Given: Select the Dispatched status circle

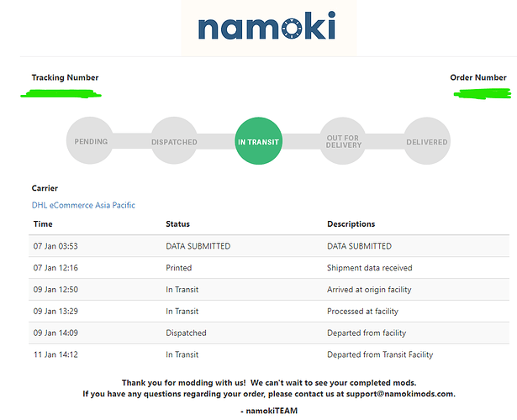Looking at the screenshot, I should (x=174, y=141).
